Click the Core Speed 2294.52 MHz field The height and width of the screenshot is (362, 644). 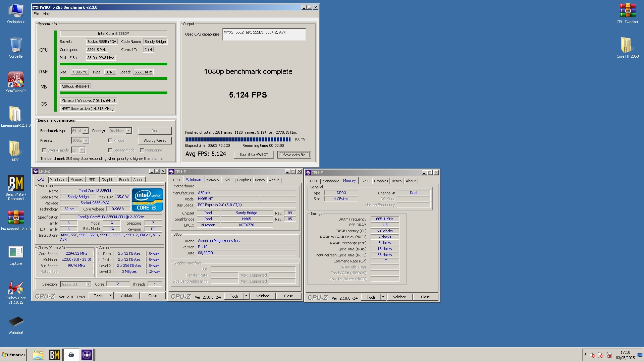[x=76, y=253]
